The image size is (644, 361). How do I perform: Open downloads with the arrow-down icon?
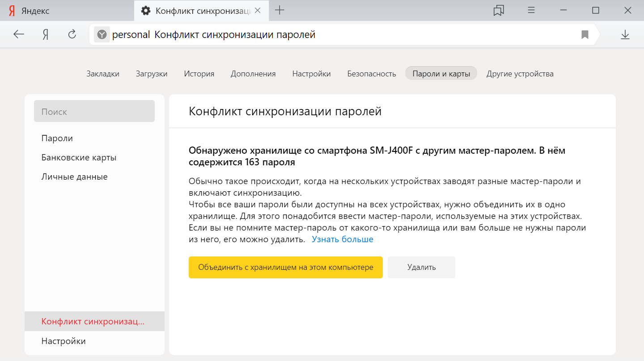coord(625,34)
